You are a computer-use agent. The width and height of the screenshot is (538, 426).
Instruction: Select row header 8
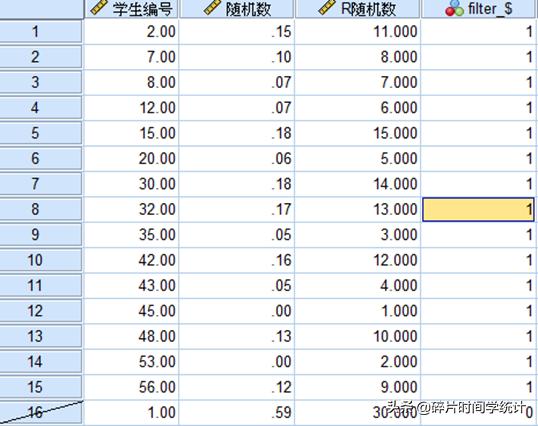tap(41, 209)
